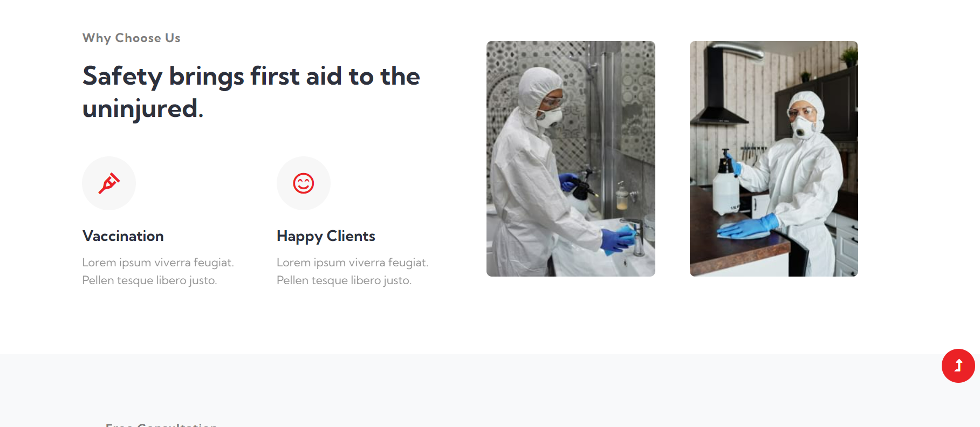
Task: Click the word uninjured in headline
Action: point(143,108)
